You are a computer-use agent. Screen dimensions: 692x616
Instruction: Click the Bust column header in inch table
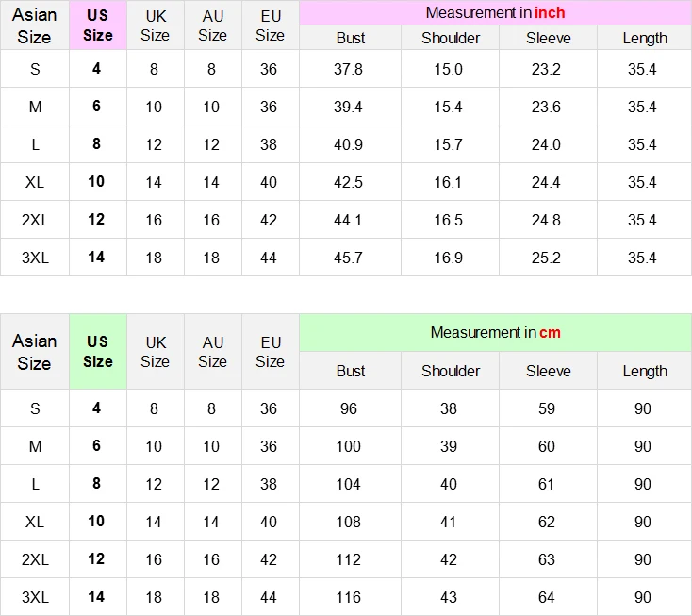point(351,38)
